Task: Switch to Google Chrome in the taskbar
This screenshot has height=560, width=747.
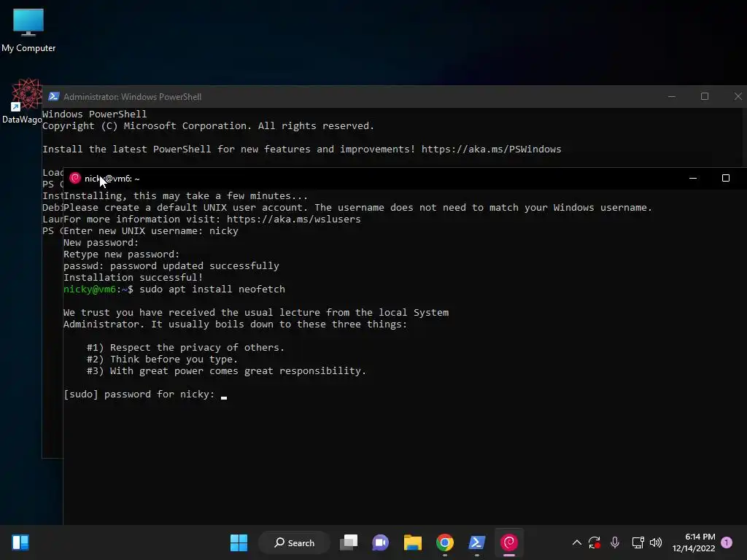Action: pyautogui.click(x=444, y=542)
